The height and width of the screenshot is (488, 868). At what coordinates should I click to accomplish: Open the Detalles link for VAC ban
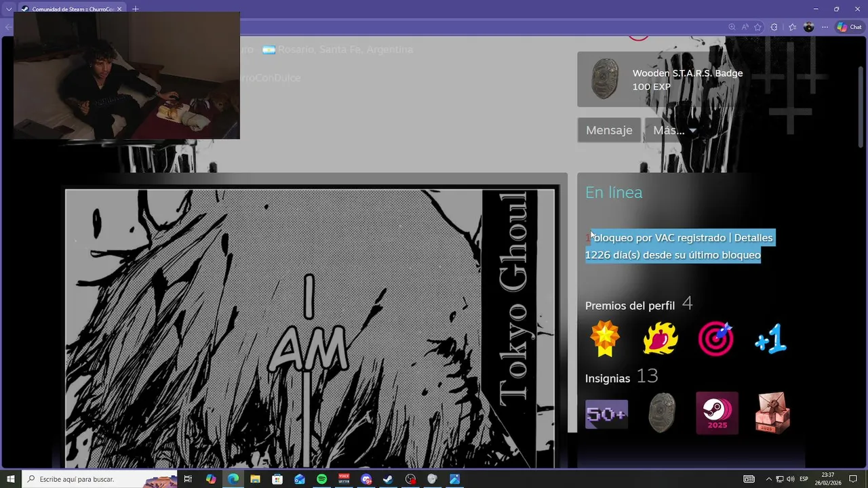click(753, 238)
